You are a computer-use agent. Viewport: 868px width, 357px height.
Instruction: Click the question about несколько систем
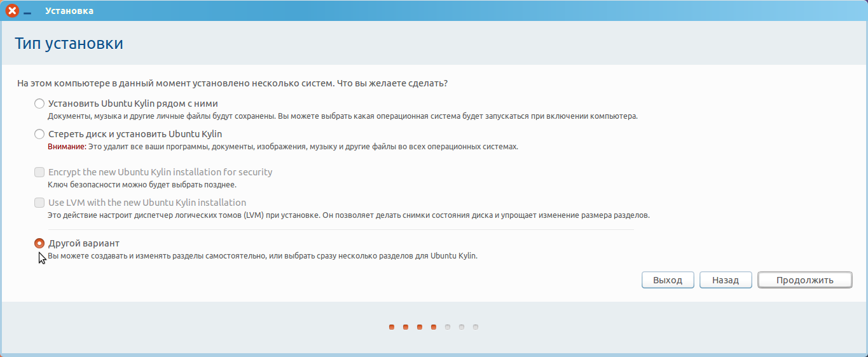(x=233, y=84)
